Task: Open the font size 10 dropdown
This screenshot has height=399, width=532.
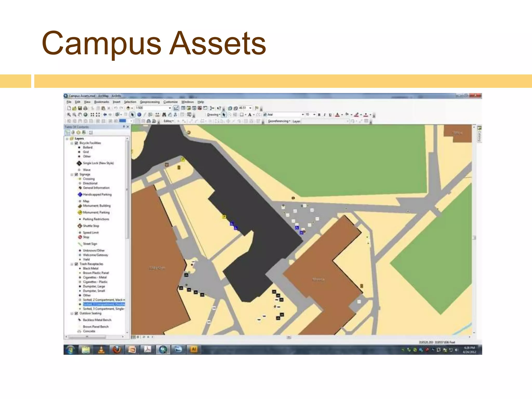Action: [x=314, y=115]
